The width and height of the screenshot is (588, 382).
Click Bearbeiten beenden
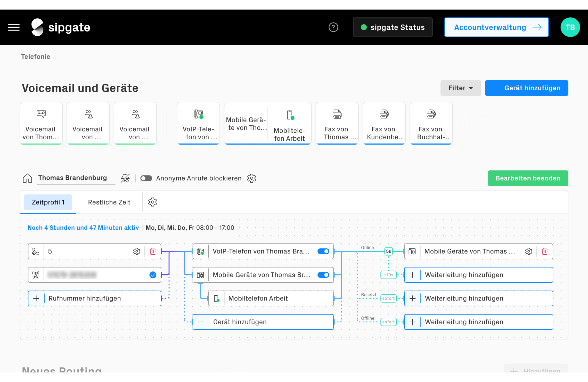[x=528, y=178]
